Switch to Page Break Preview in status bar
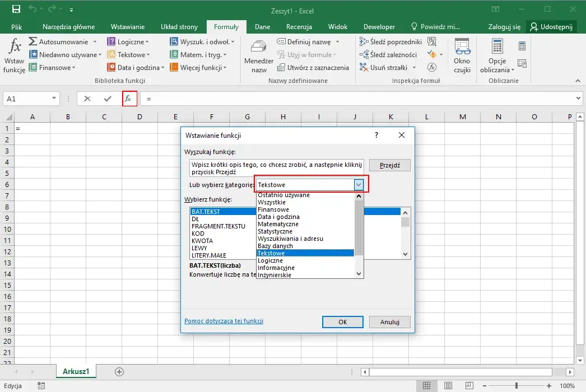Screen dimensions: 586x392 click(x=469, y=385)
